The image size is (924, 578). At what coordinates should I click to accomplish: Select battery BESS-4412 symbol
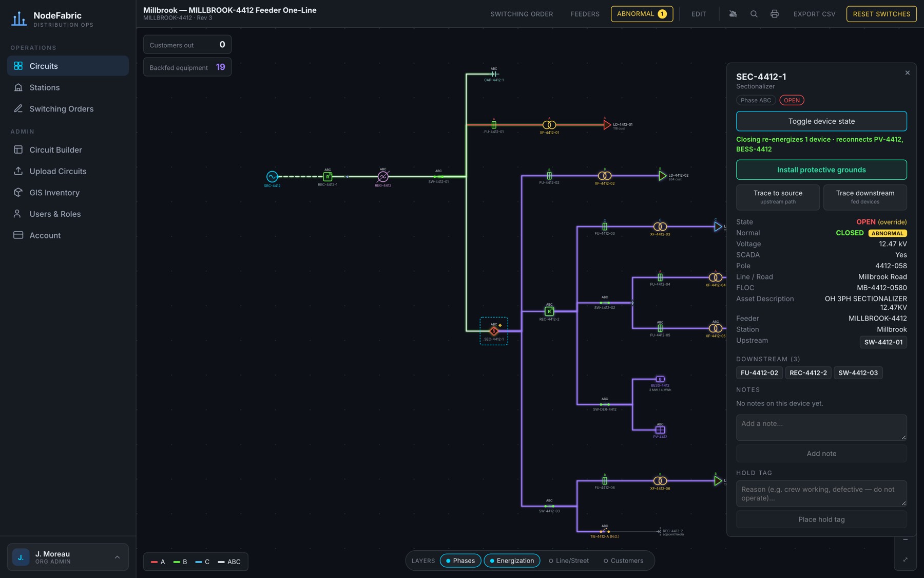pos(660,379)
